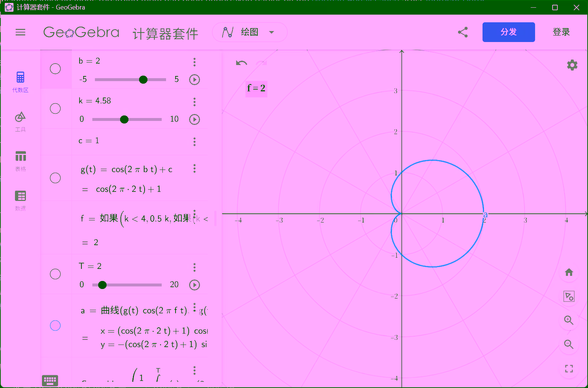This screenshot has height=388, width=588.
Task: Click the redo arrow
Action: coord(261,63)
